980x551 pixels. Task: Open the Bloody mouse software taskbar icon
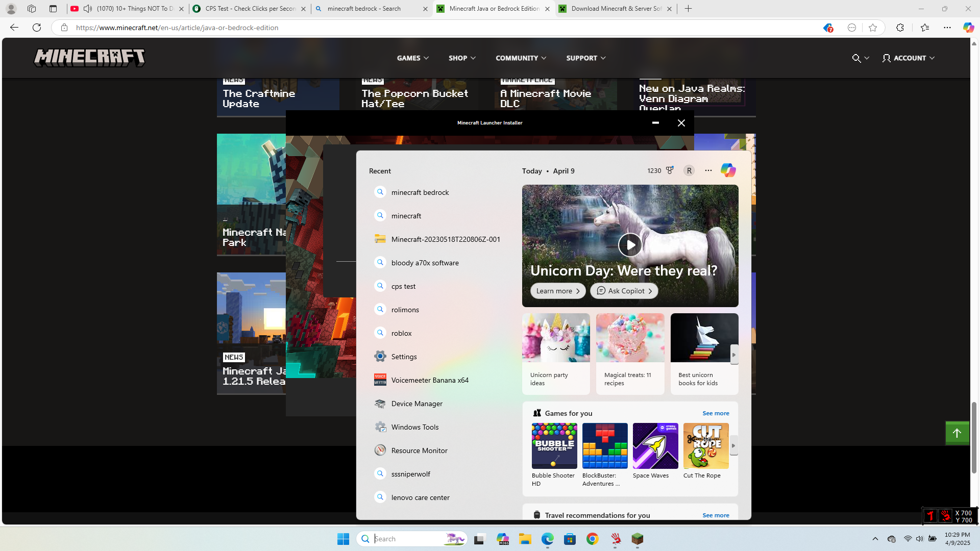click(x=615, y=539)
